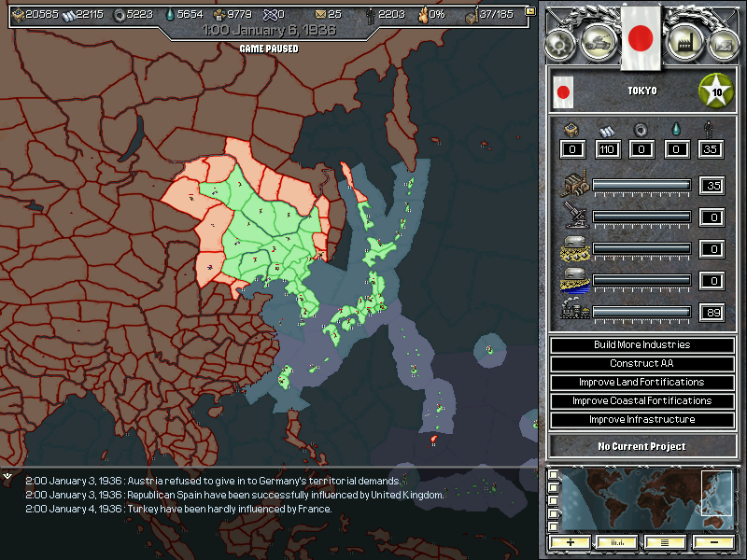This screenshot has width=747, height=560.
Task: Select Build More Industries
Action: click(x=641, y=345)
